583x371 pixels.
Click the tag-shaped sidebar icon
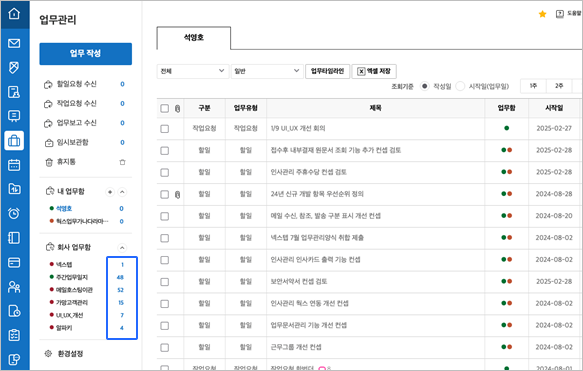pyautogui.click(x=14, y=67)
